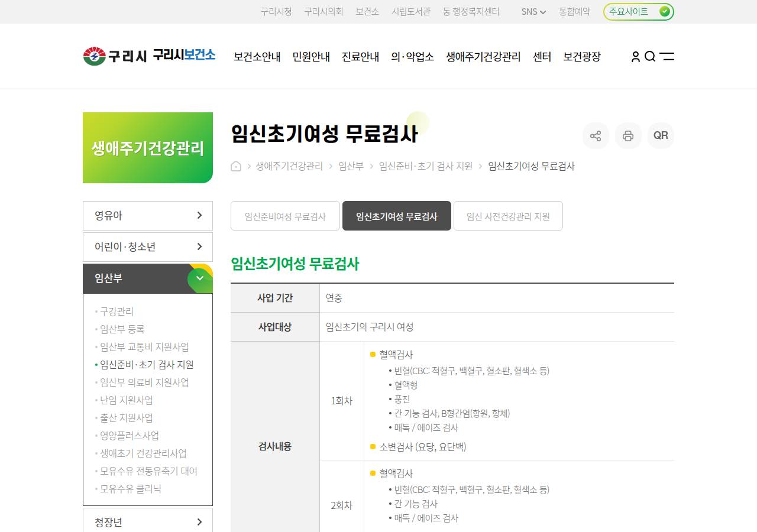757x532 pixels.
Task: Click green check icon on 주요사이트
Action: point(665,11)
